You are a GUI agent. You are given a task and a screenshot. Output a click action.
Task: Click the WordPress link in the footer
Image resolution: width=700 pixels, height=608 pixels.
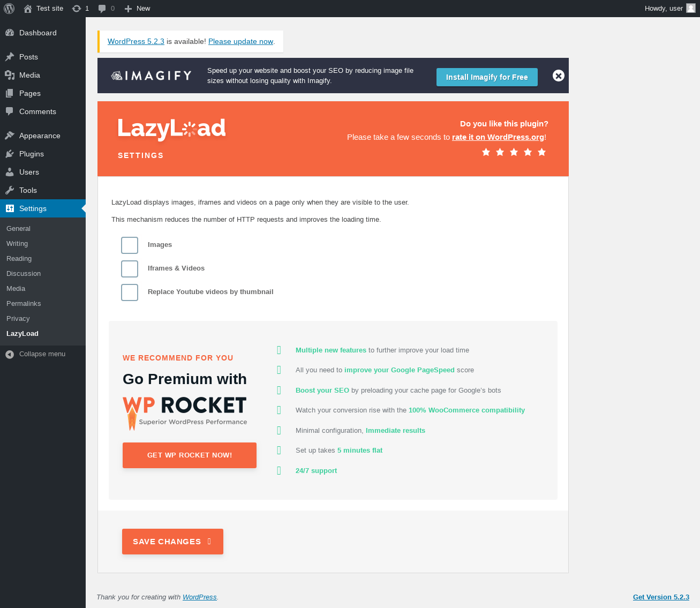pyautogui.click(x=200, y=597)
